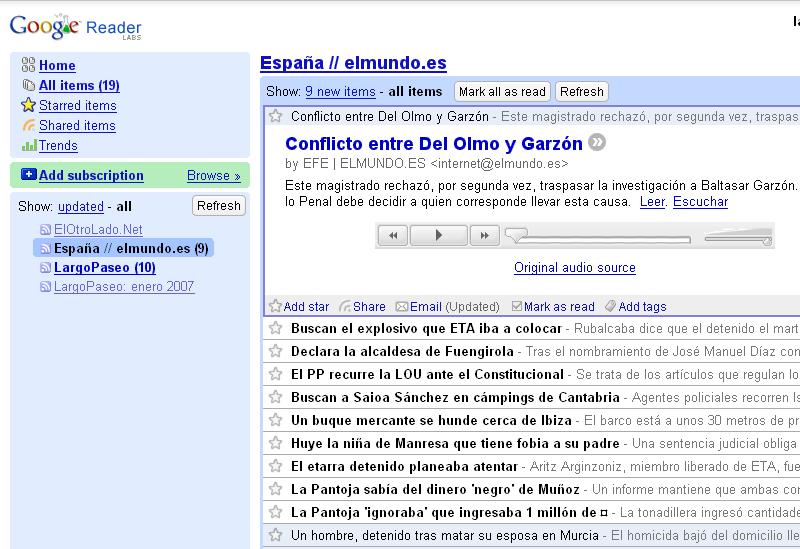Open the Browse subscriptions link
This screenshot has width=800, height=549.
[213, 176]
